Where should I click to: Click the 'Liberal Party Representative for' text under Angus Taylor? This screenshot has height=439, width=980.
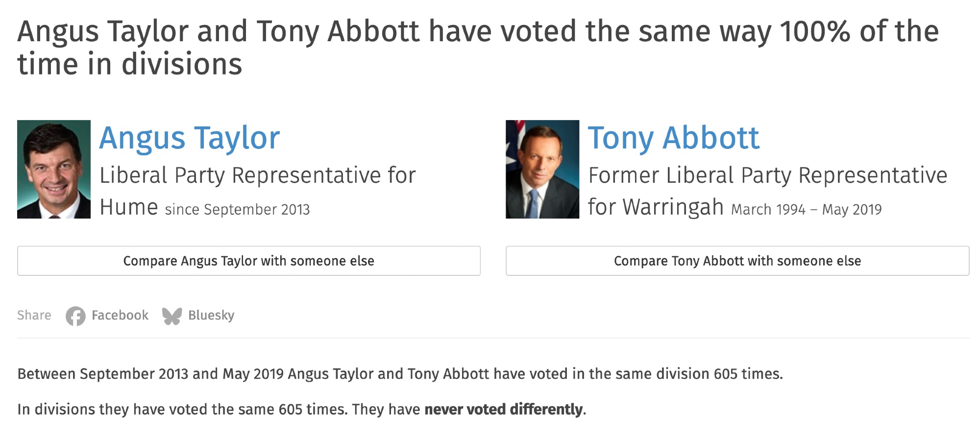pyautogui.click(x=258, y=175)
